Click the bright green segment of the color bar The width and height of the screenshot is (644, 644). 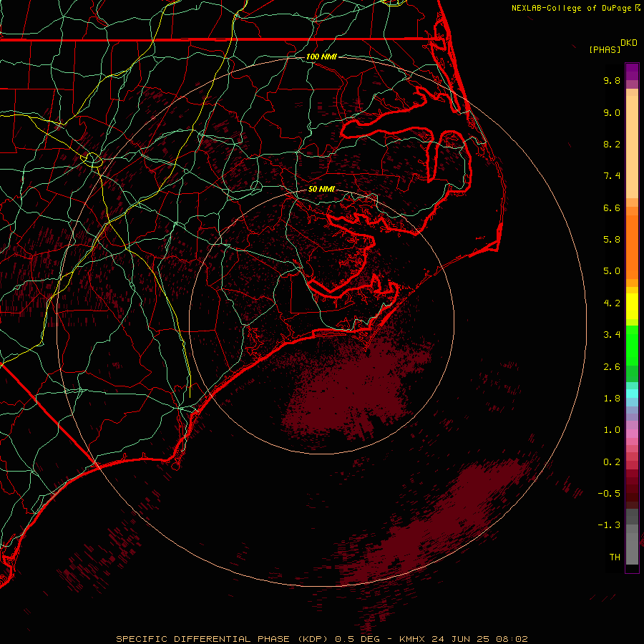click(632, 346)
